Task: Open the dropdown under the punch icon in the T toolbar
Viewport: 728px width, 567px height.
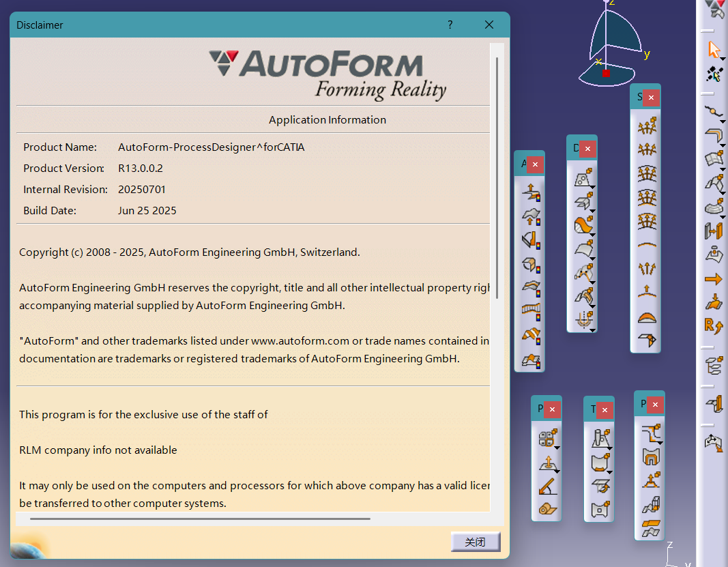Action: pyautogui.click(x=609, y=449)
